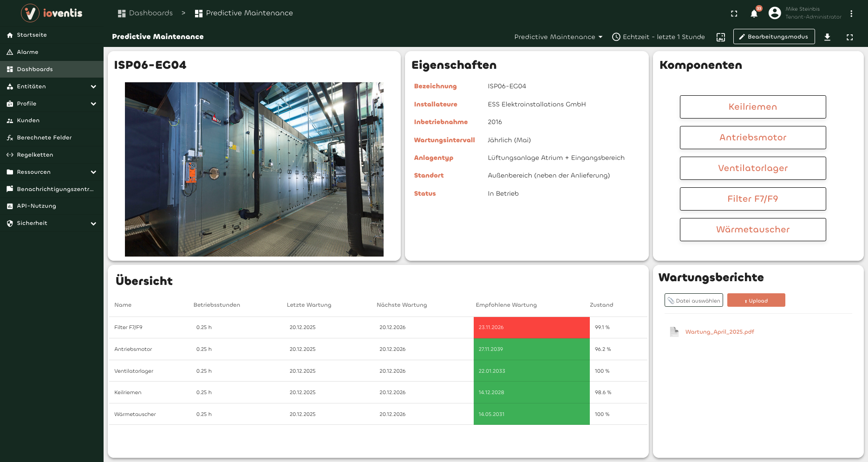Screen dimensions: 868x462
Task: Click the Upload button under Wartungsberichte
Action: [x=756, y=300]
